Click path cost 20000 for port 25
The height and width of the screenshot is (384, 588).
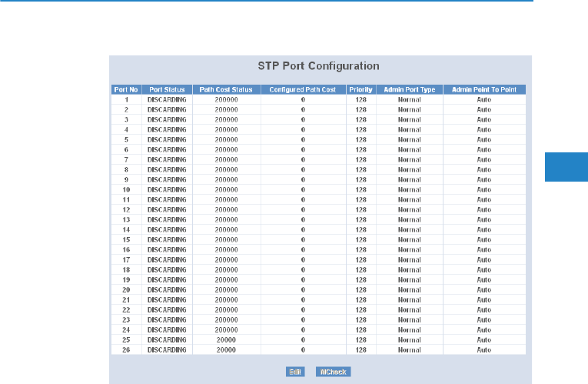pos(226,339)
